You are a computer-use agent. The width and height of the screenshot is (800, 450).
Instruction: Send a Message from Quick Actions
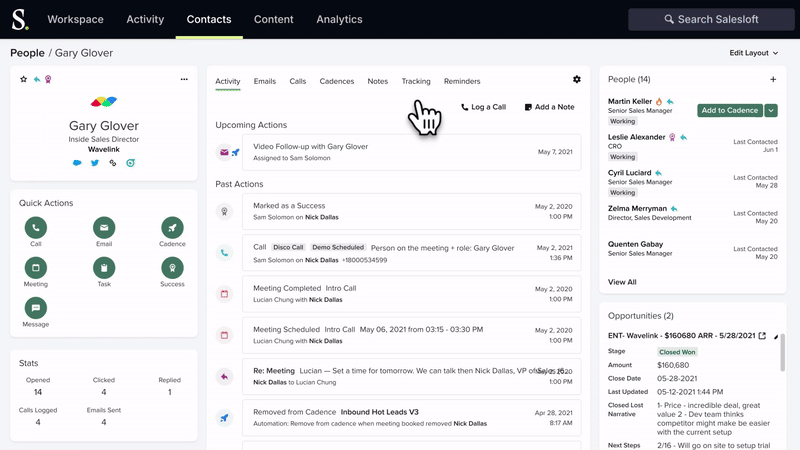pos(36,308)
